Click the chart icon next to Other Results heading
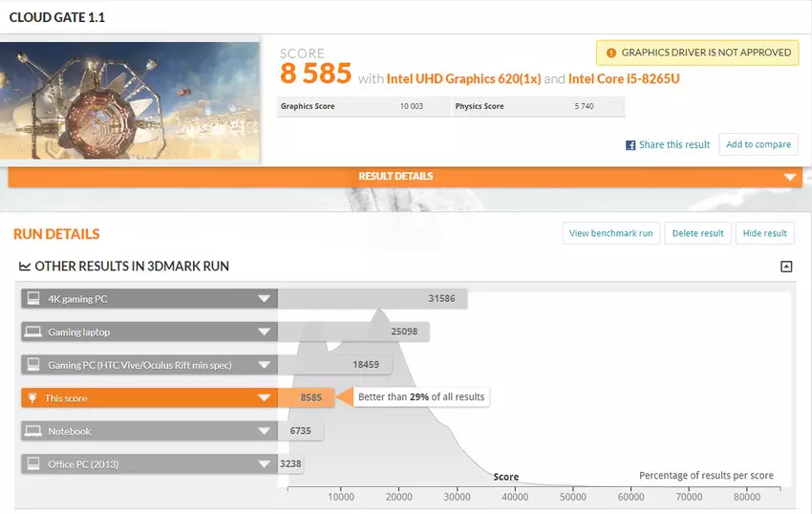 tap(24, 267)
